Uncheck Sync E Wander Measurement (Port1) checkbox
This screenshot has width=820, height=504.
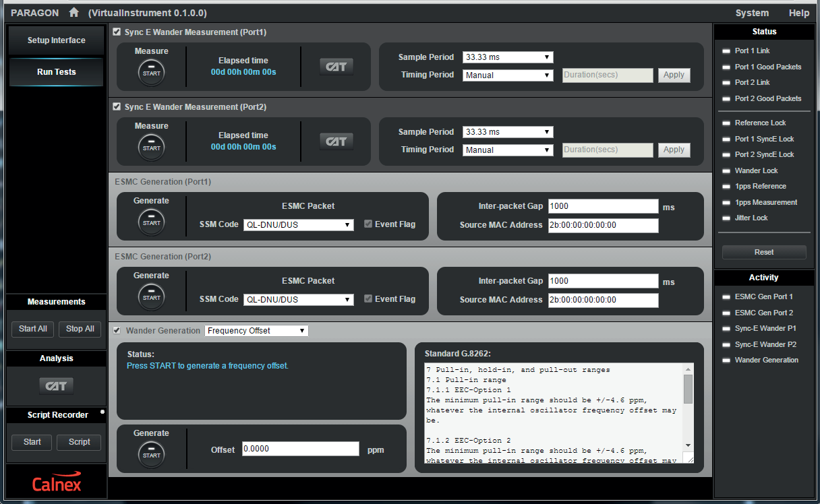[117, 32]
